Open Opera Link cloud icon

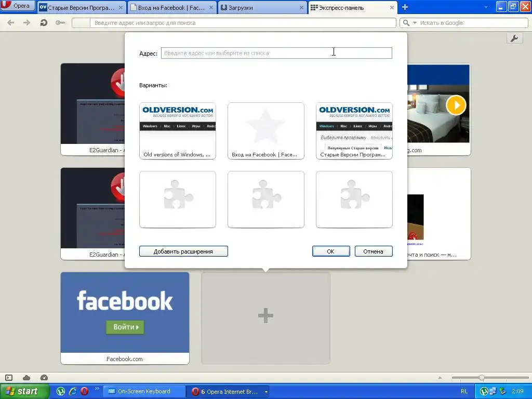[x=26, y=378]
